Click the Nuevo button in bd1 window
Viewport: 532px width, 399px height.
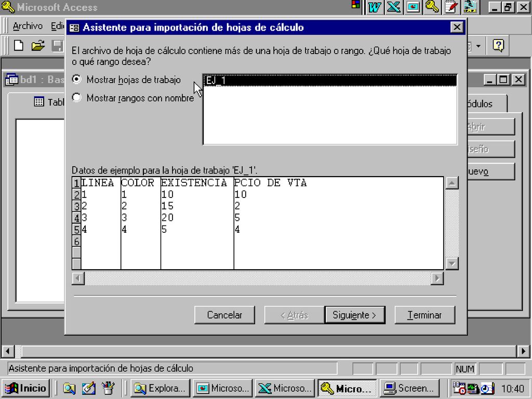tap(490, 171)
